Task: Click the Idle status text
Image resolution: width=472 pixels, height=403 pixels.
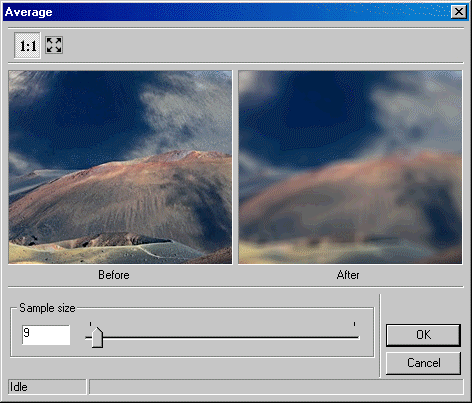Action: coord(19,387)
